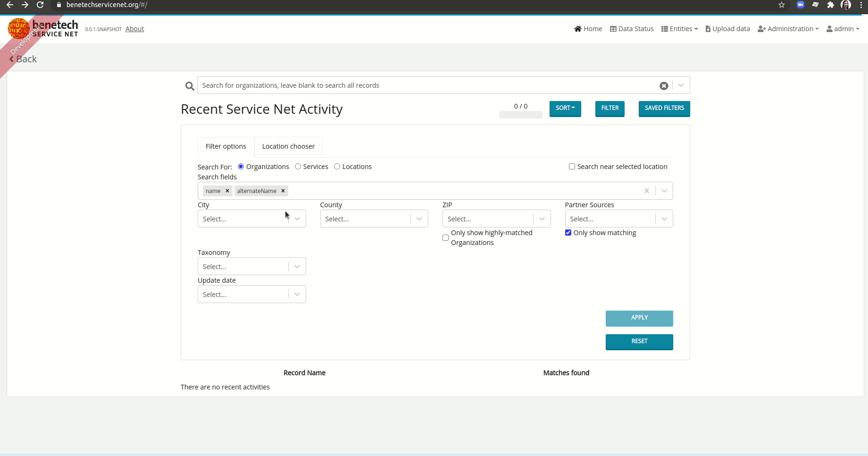Open the Administration menu
Viewport: 868px width, 456px height.
788,29
